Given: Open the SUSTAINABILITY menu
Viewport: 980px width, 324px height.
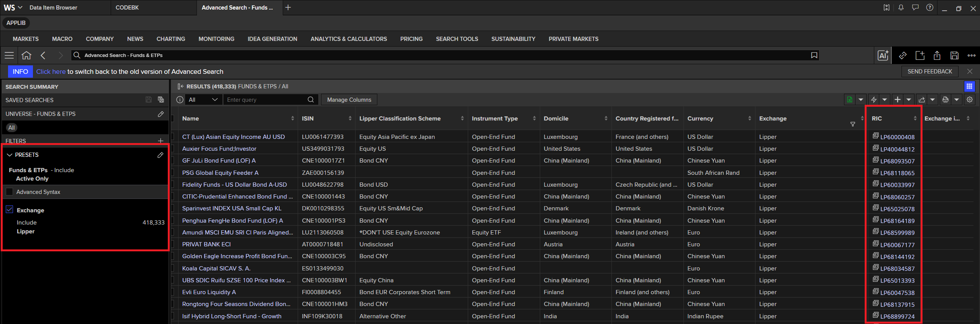Looking at the screenshot, I should 513,39.
